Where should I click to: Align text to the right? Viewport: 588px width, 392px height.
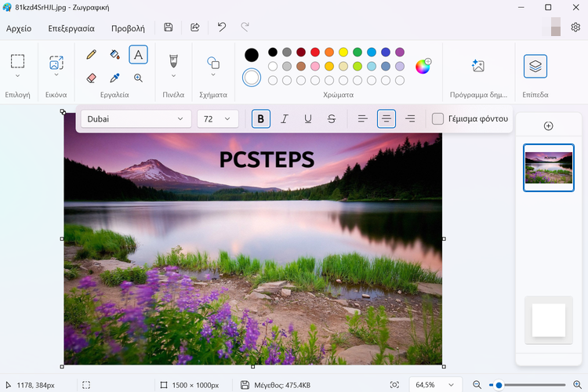[410, 119]
